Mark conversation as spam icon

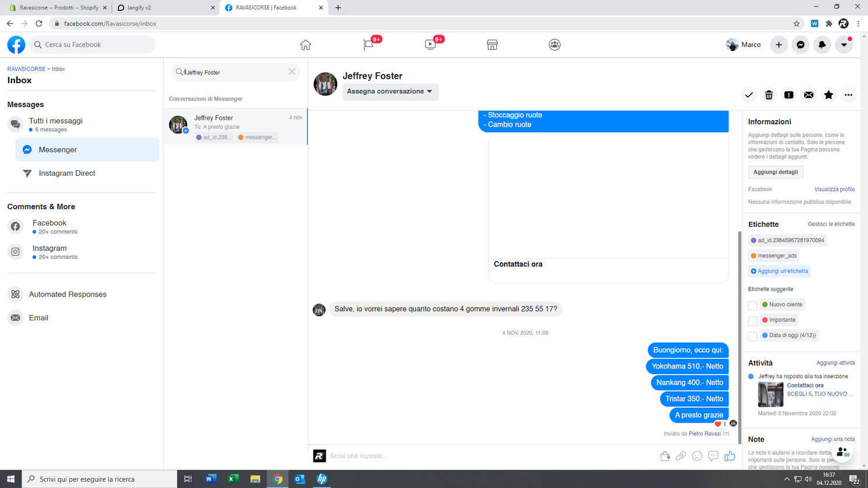[789, 95]
